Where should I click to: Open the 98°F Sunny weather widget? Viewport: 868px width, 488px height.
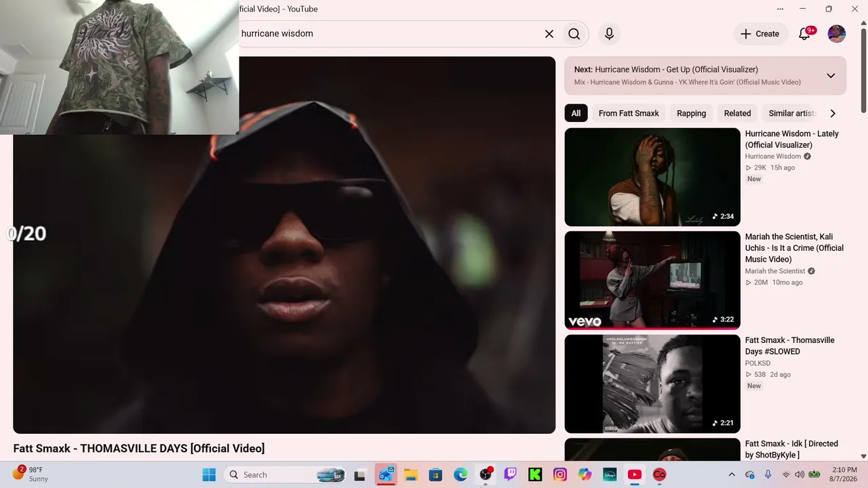pos(31,474)
